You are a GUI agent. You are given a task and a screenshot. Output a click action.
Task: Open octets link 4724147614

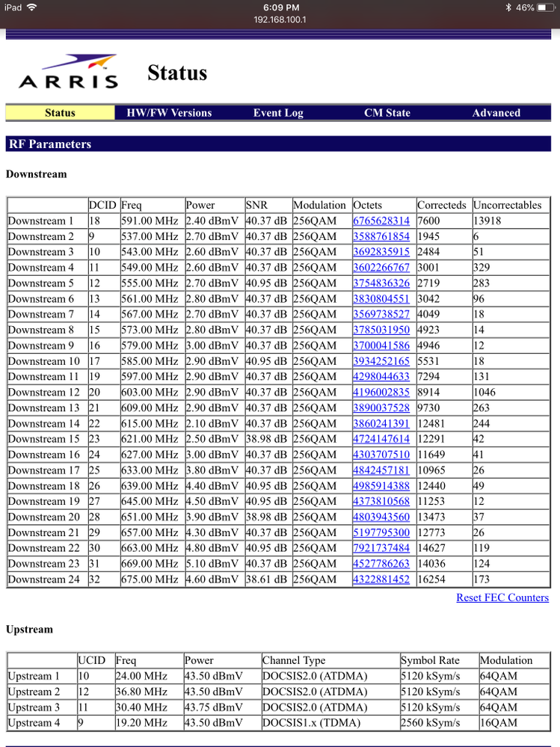(x=381, y=439)
